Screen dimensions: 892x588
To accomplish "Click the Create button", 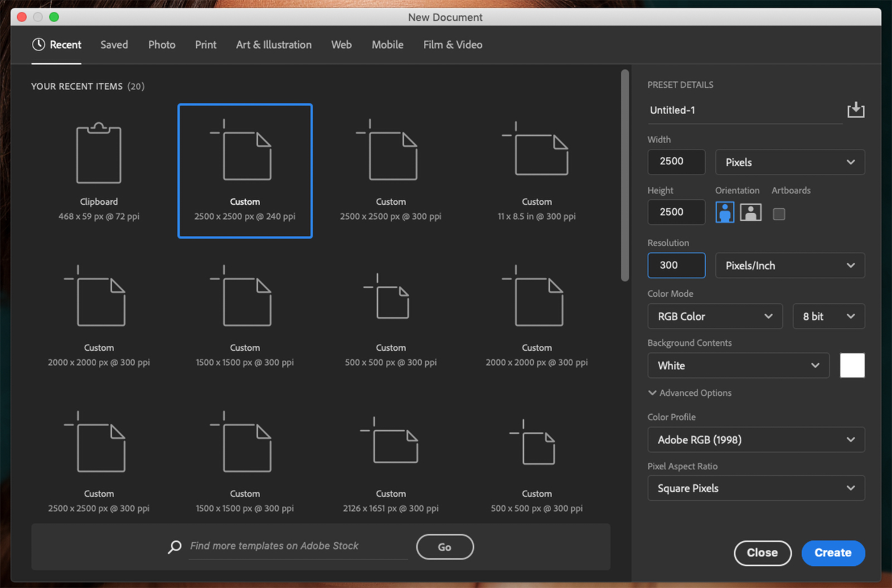I will 833,553.
